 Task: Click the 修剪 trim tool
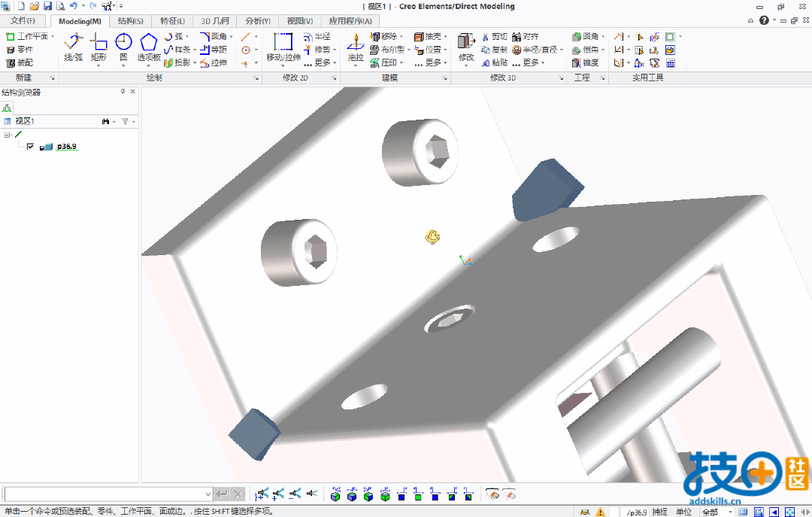(317, 50)
